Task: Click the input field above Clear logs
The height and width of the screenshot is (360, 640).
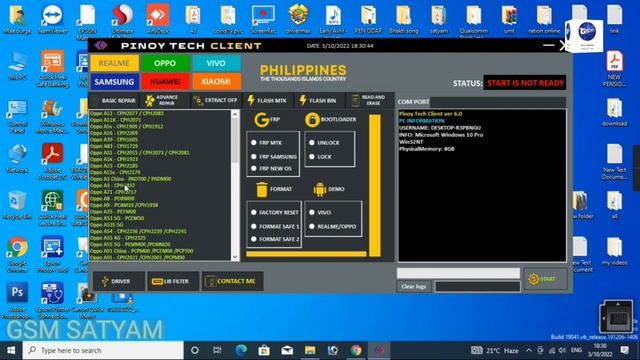Action: (458, 273)
